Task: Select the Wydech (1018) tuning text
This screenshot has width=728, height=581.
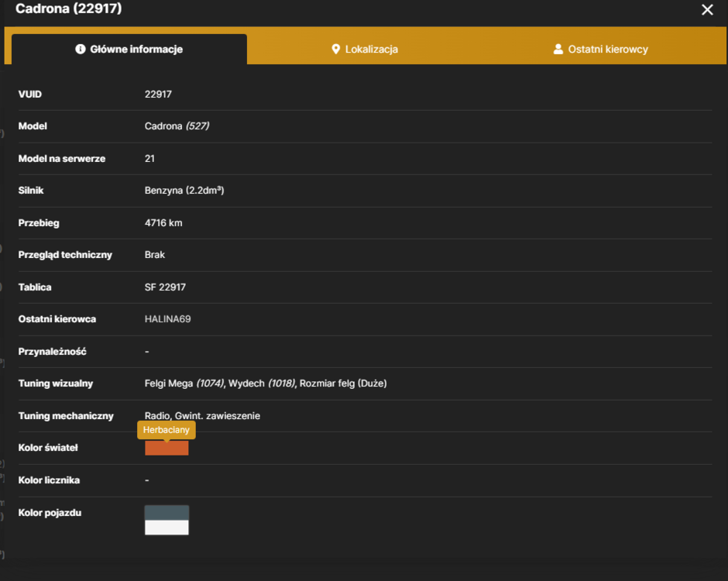Action: (262, 383)
